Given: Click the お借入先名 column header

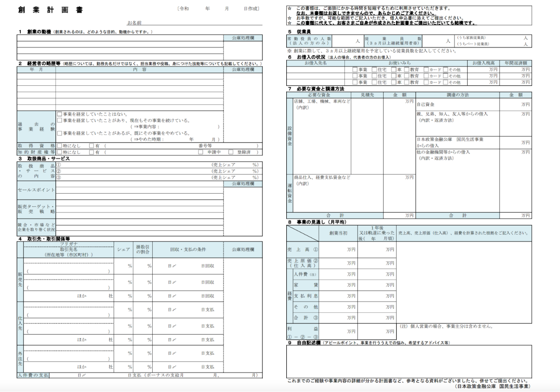Looking at the screenshot, I should (316, 63).
